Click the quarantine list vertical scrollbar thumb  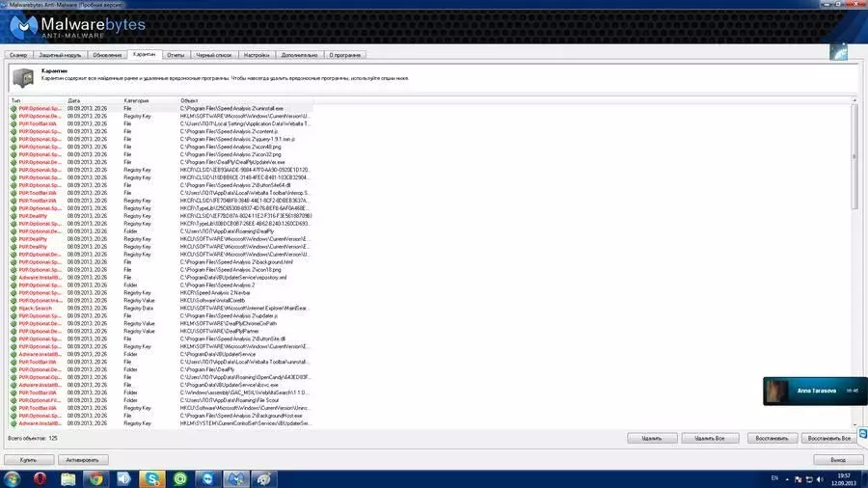[x=854, y=156]
